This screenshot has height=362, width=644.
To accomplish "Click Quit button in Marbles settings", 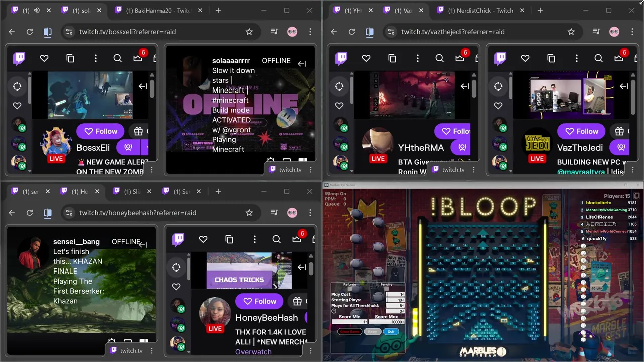I will coord(391,331).
